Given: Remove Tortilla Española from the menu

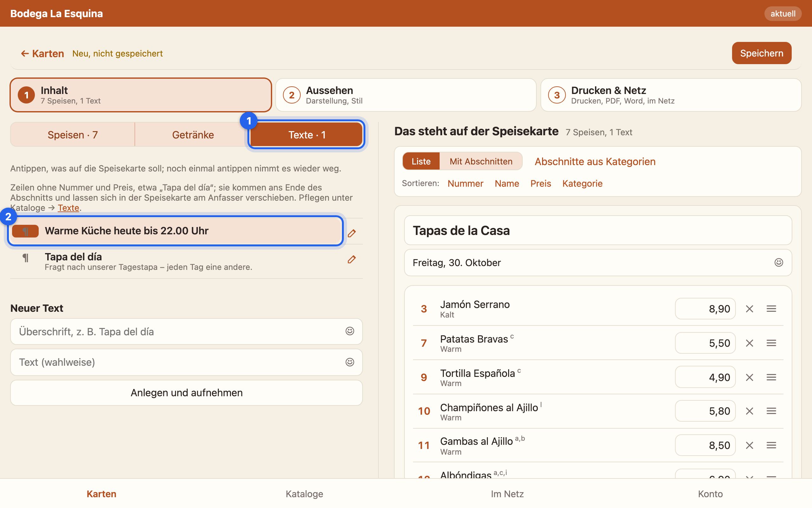Looking at the screenshot, I should tap(749, 377).
